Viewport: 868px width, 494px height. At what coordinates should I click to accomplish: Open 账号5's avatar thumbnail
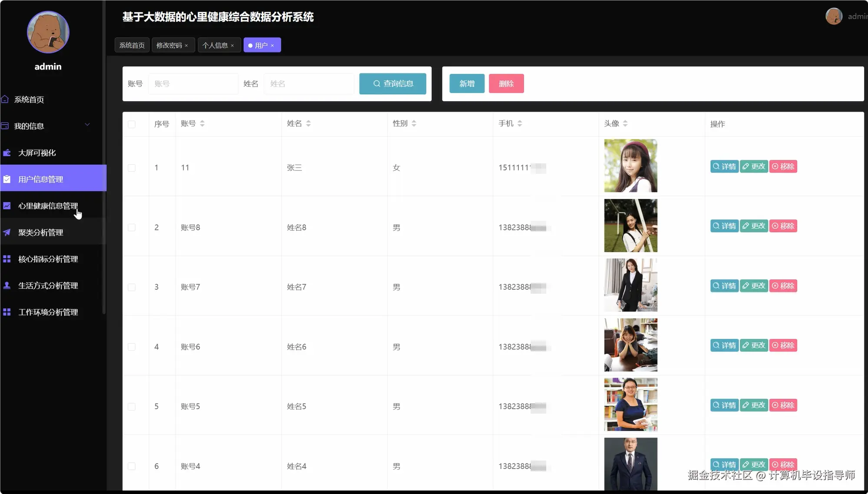(x=630, y=404)
